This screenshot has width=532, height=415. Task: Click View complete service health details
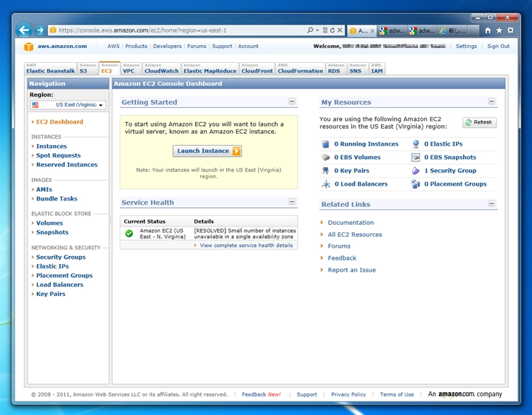tap(246, 245)
